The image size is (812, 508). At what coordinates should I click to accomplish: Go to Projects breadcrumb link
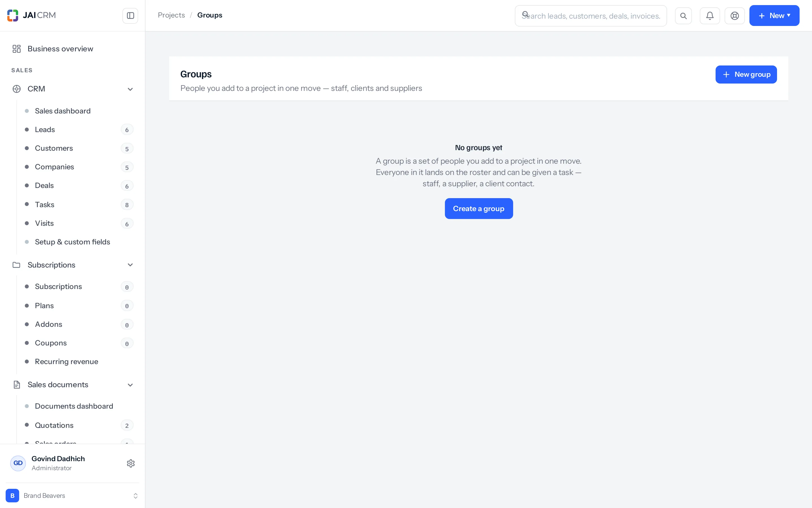(171, 15)
